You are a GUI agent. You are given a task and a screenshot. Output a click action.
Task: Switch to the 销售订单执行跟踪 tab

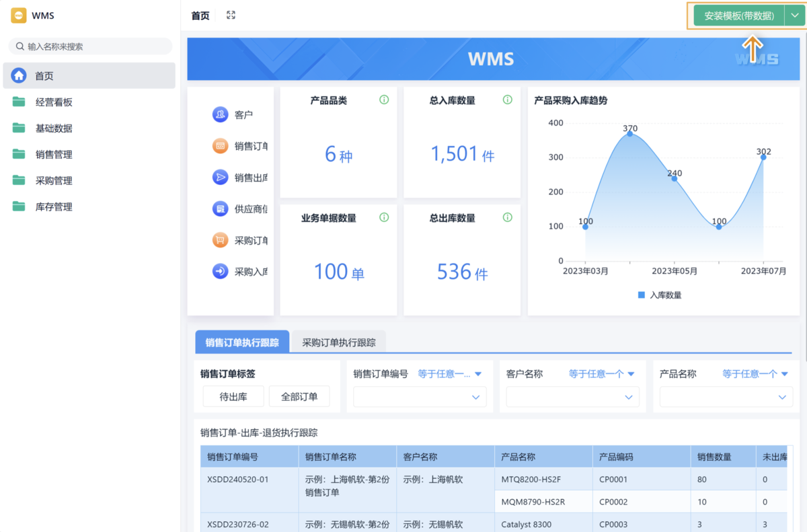pos(242,342)
